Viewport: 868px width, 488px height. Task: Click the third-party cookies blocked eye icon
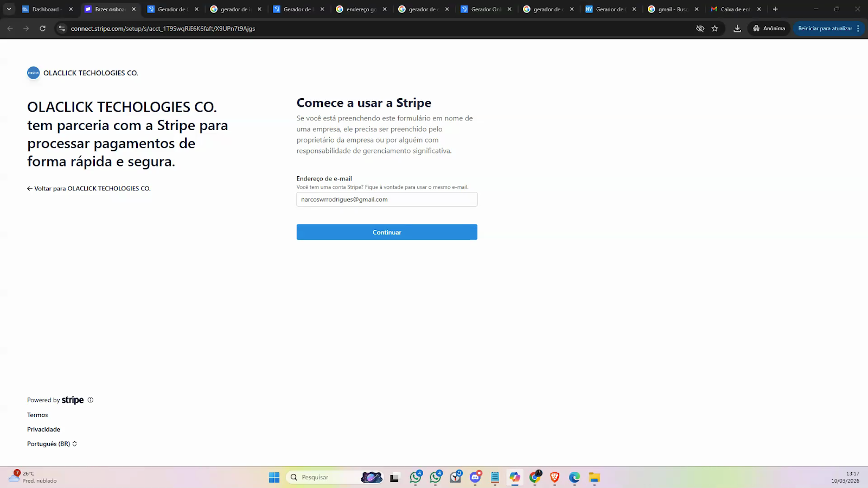point(700,29)
